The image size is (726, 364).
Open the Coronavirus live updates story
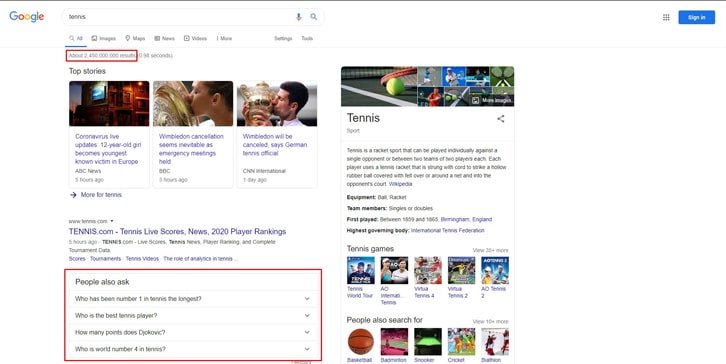click(x=108, y=149)
